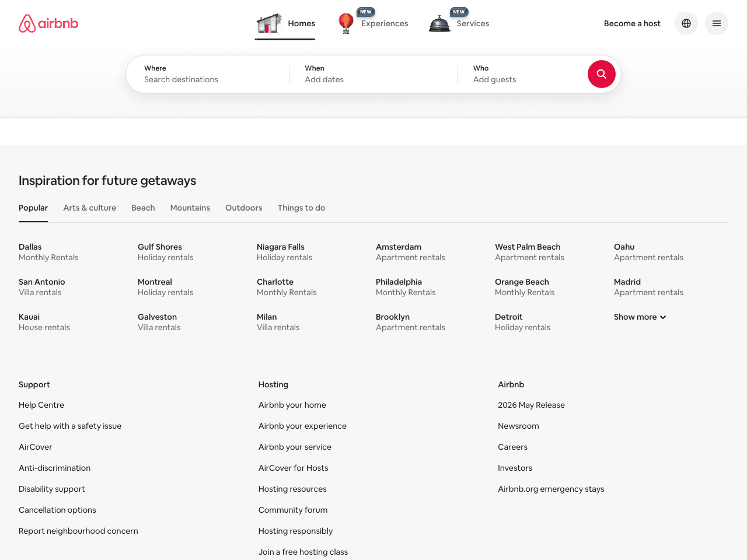Viewport: 747px width, 560px height.
Task: Open Brooklyn Apartment rentals
Action: point(410,322)
